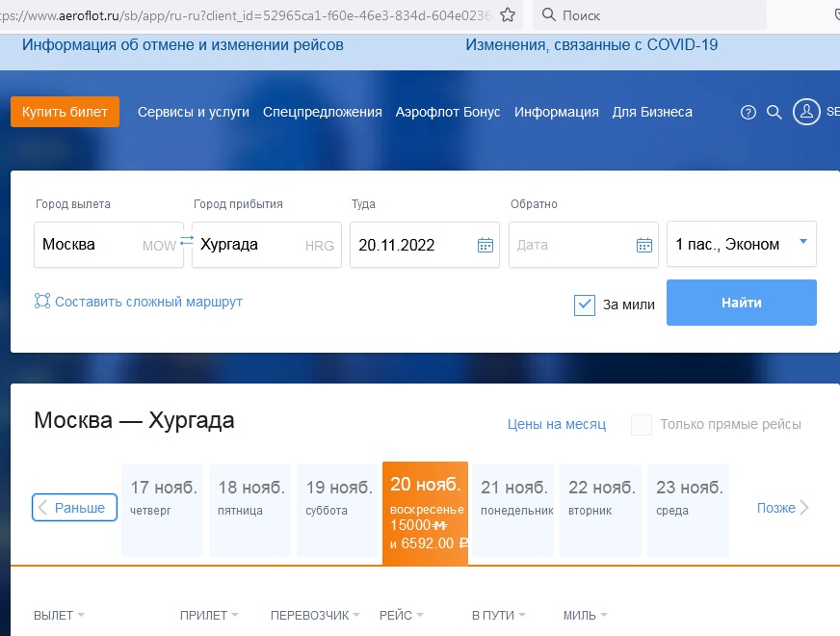
Task: Click the help question mark icon
Action: [x=748, y=113]
